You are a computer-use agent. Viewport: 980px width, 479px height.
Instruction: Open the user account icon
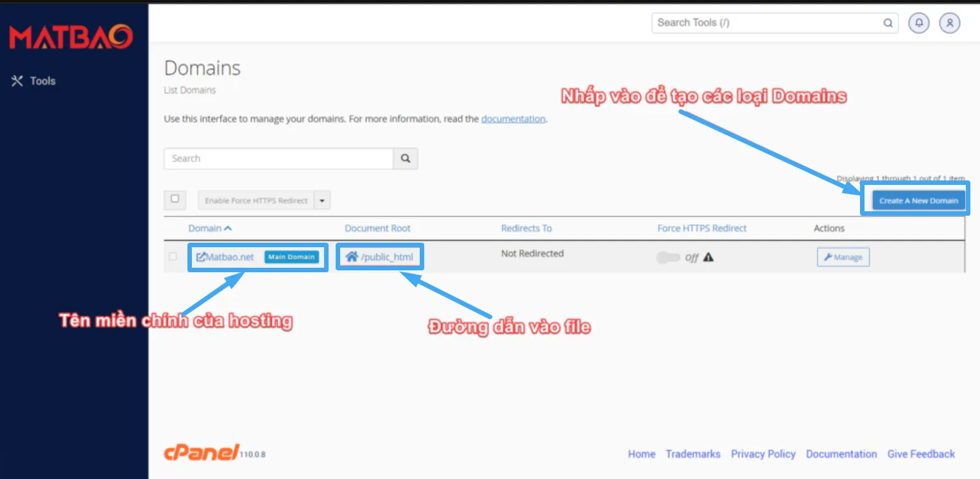950,23
